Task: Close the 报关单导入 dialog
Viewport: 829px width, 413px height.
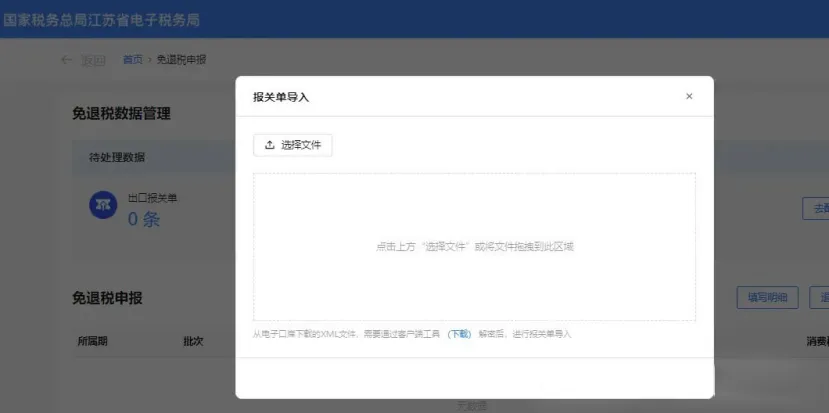Action: pos(689,96)
